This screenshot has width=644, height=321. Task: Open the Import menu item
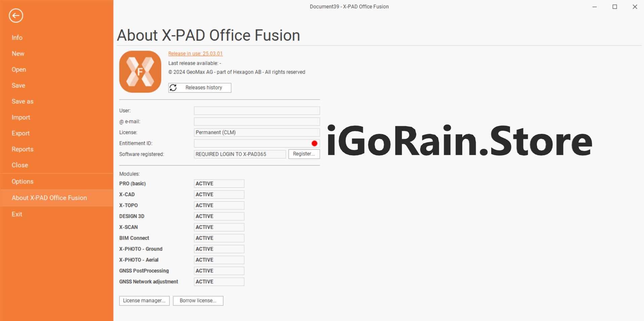[21, 117]
